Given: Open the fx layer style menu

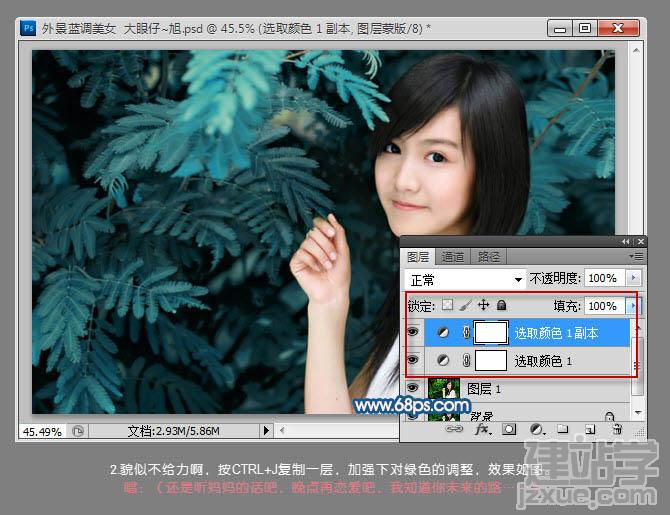Looking at the screenshot, I should [483, 429].
